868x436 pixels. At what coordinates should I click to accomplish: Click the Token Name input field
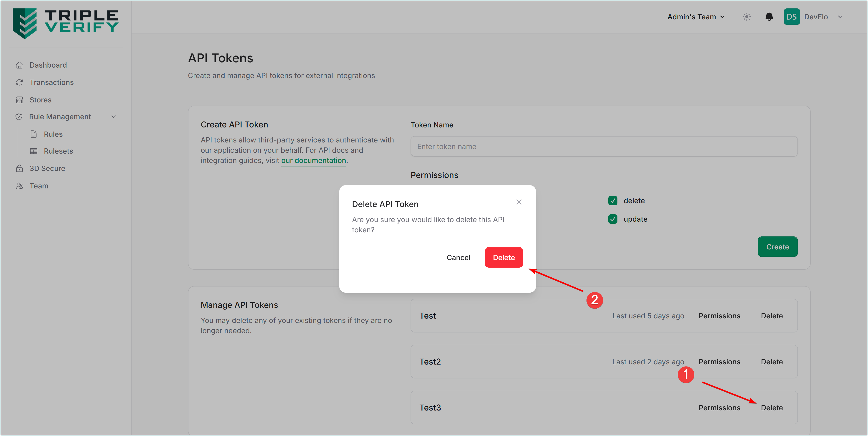click(604, 147)
